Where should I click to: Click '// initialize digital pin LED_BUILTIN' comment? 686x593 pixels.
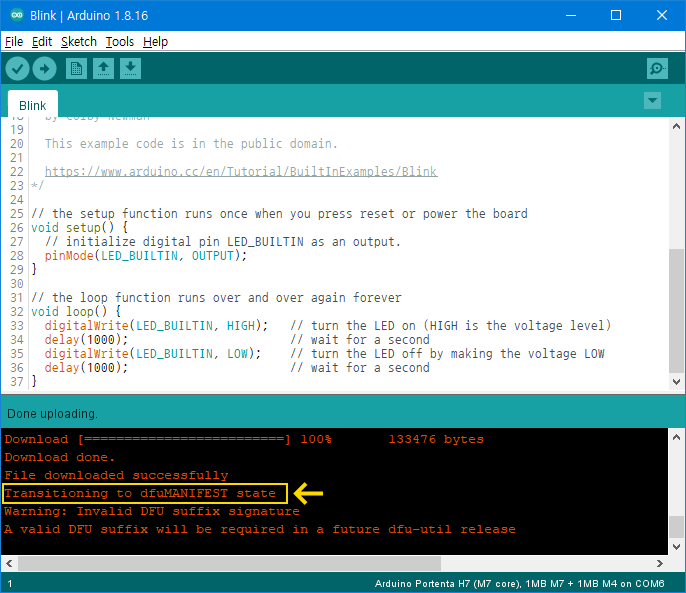point(223,242)
